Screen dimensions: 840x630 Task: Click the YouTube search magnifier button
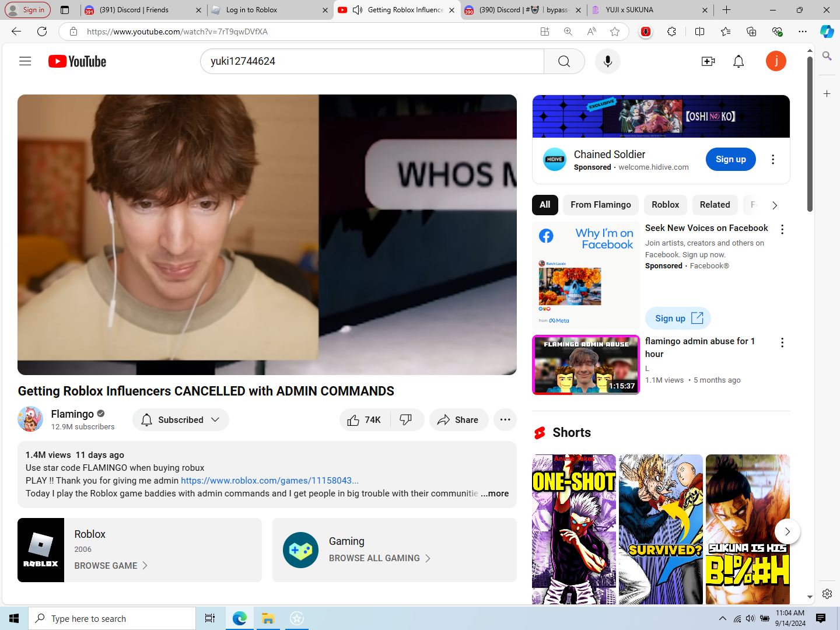click(x=564, y=61)
